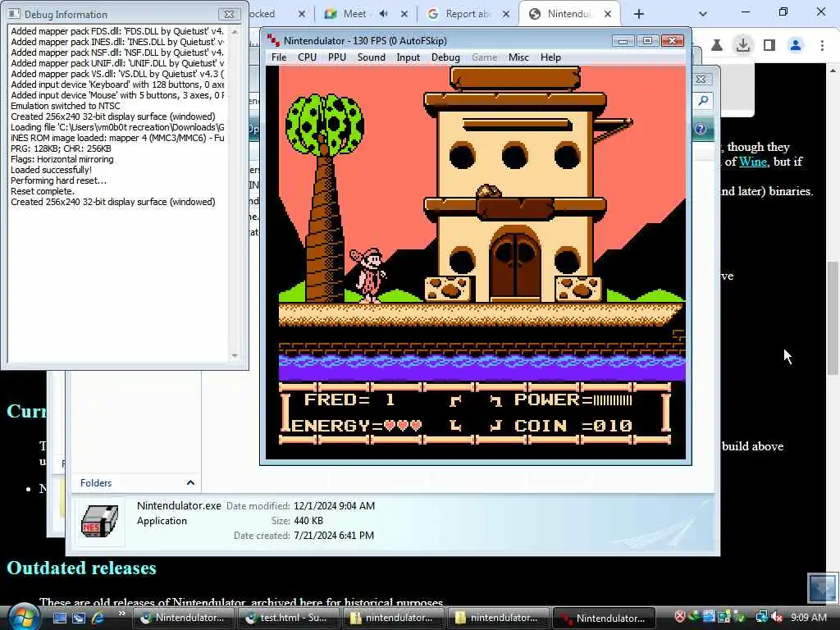Switch to test.html taskbar button
Image resolution: width=840 pixels, height=630 pixels.
coord(288,618)
